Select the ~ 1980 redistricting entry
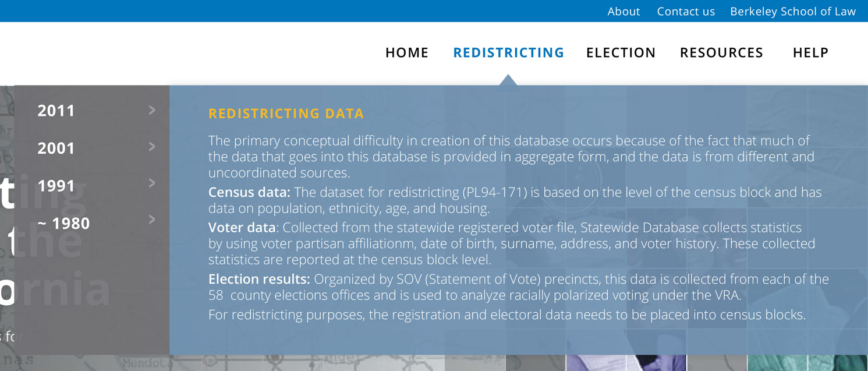Screen dimensions: 868x371 tap(63, 223)
